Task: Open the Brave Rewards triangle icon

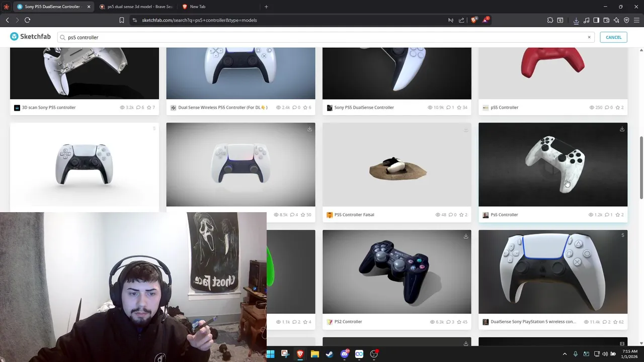Action: (485, 20)
